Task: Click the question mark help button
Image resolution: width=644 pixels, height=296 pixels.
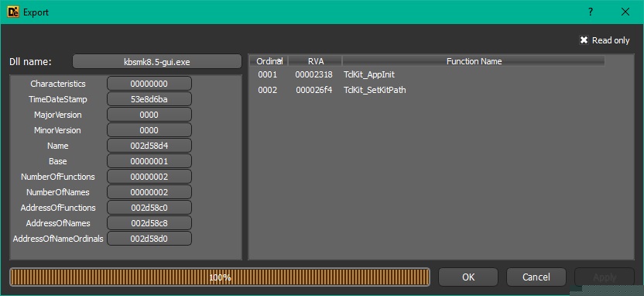Action: 591,12
